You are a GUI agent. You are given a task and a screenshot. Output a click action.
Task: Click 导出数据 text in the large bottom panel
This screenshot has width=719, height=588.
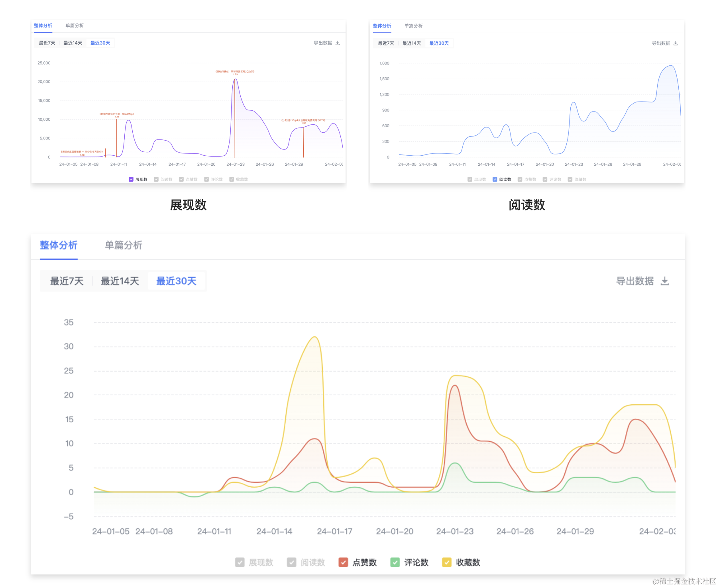635,281
